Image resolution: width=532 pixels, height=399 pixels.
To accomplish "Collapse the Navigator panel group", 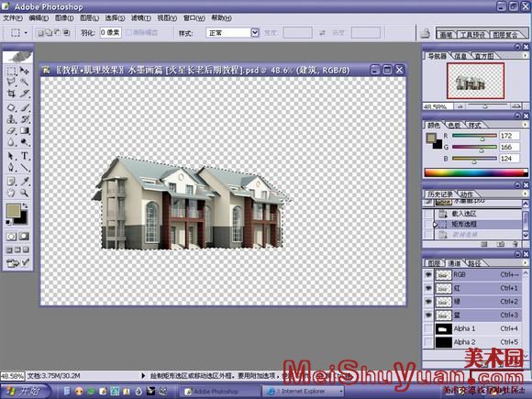I will point(517,47).
